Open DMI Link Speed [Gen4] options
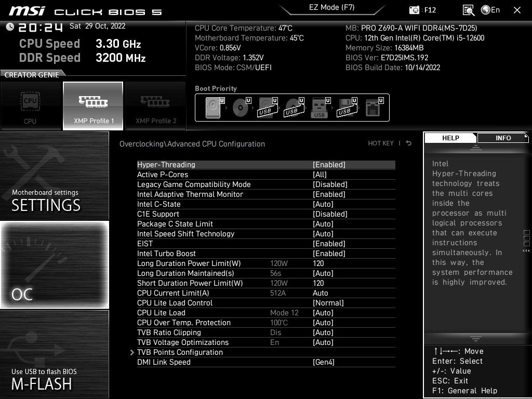The height and width of the screenshot is (399, 532). (323, 362)
